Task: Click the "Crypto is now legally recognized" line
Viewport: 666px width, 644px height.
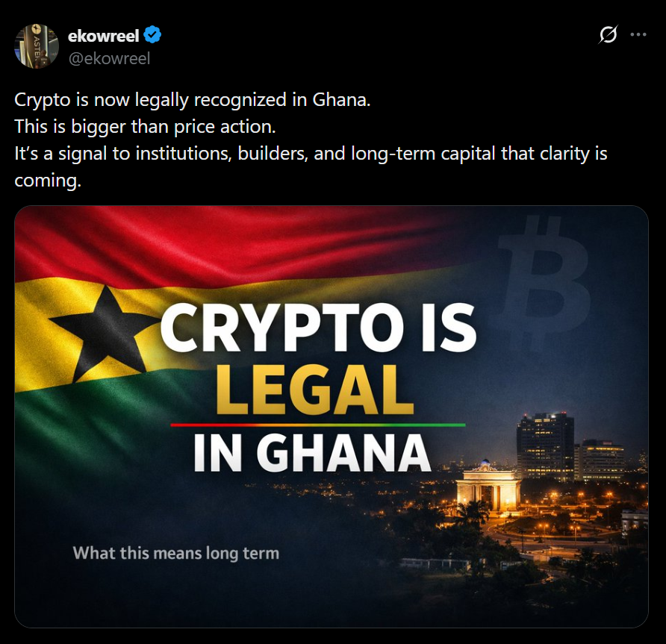Action: click(192, 100)
